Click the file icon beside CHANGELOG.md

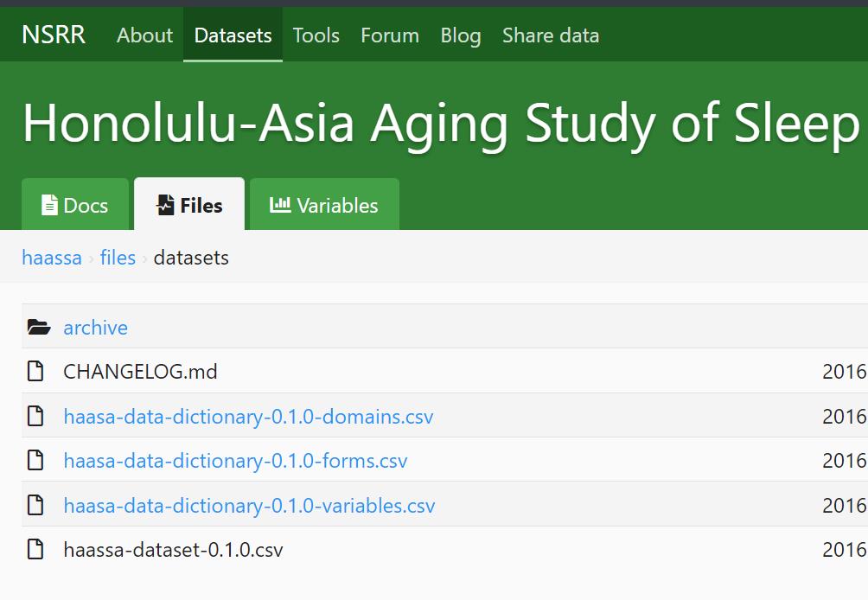(x=35, y=372)
